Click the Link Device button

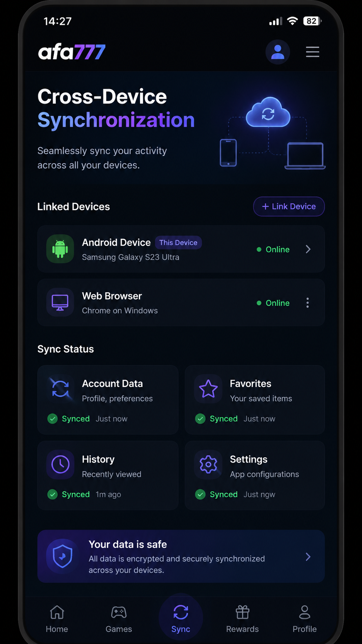289,206
